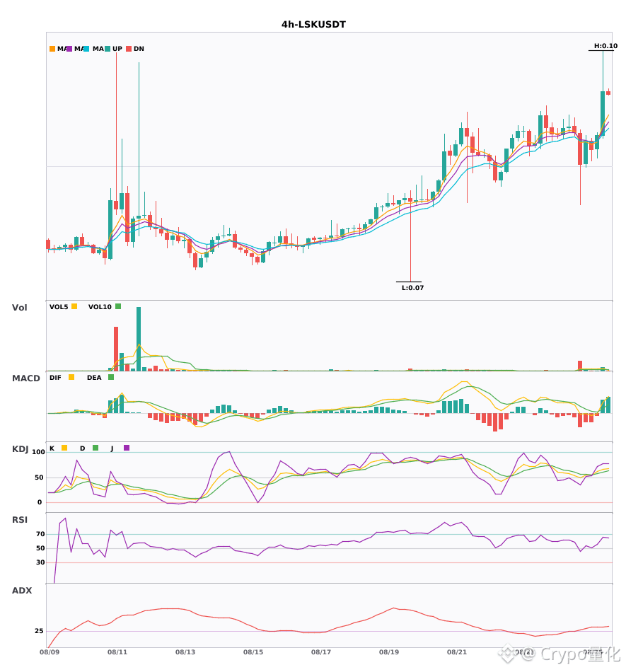Click the 08/11 date label
The width and height of the screenshot is (626, 672).
click(x=117, y=652)
